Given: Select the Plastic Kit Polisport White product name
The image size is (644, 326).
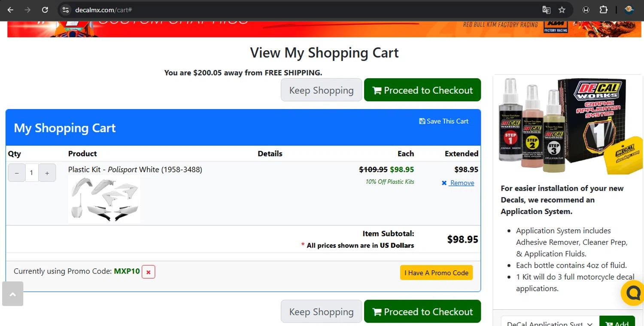Looking at the screenshot, I should tap(135, 169).
